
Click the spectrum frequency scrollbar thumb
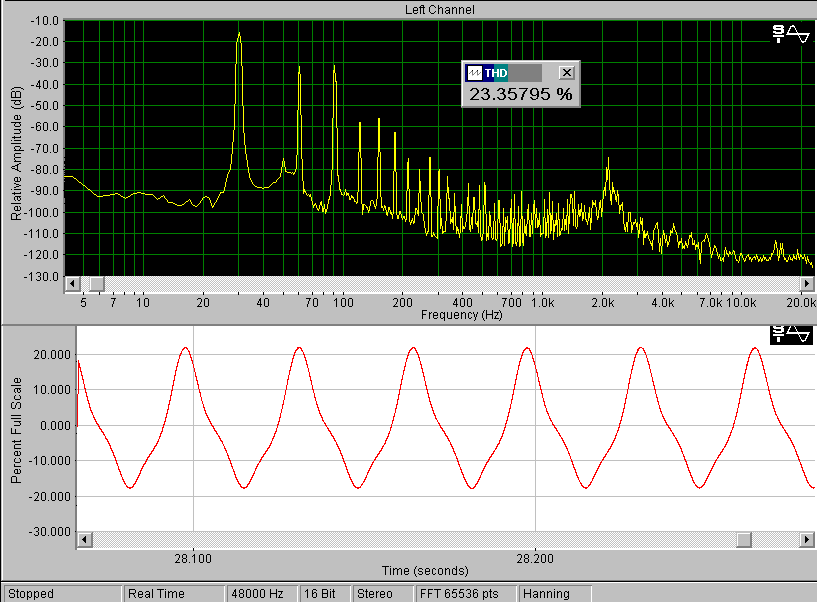point(97,284)
